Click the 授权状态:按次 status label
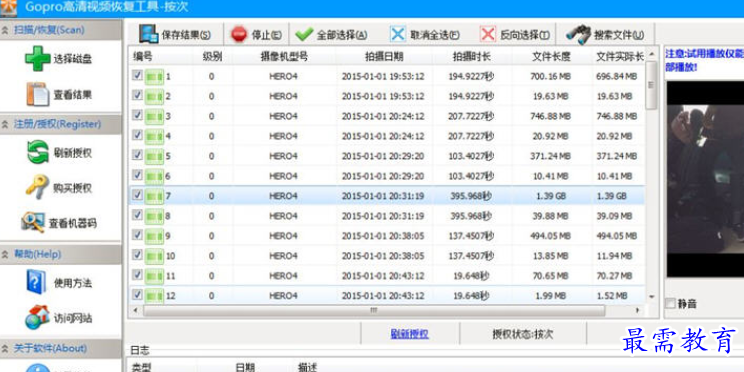Screen dimensions: 744x372 pos(523,334)
